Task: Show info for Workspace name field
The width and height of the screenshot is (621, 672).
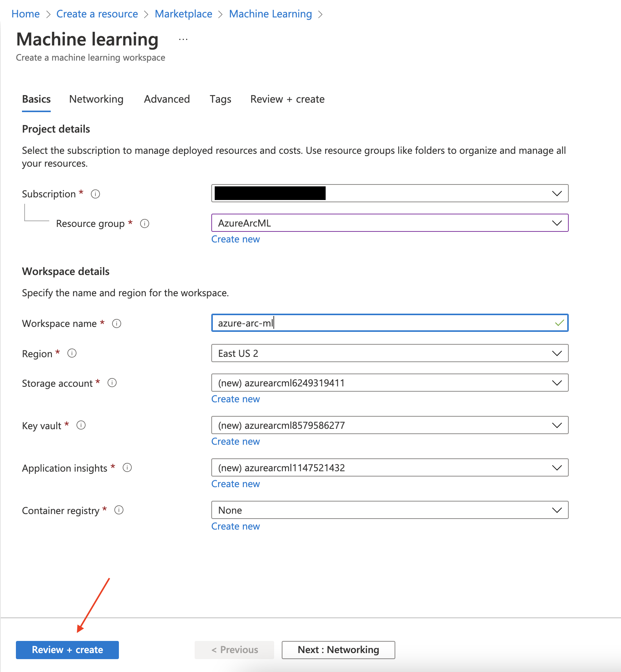Action: point(117,323)
